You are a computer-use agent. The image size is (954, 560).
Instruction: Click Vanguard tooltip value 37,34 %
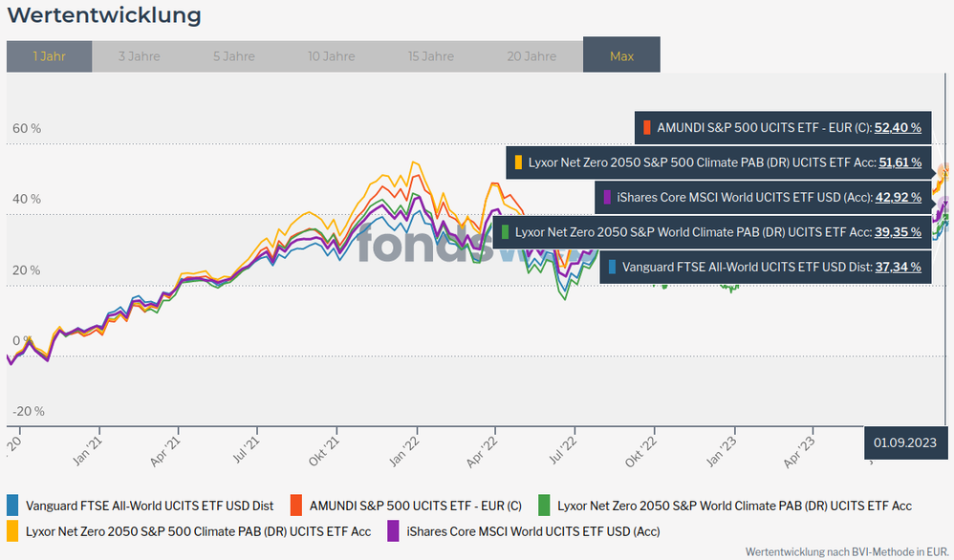click(x=898, y=268)
